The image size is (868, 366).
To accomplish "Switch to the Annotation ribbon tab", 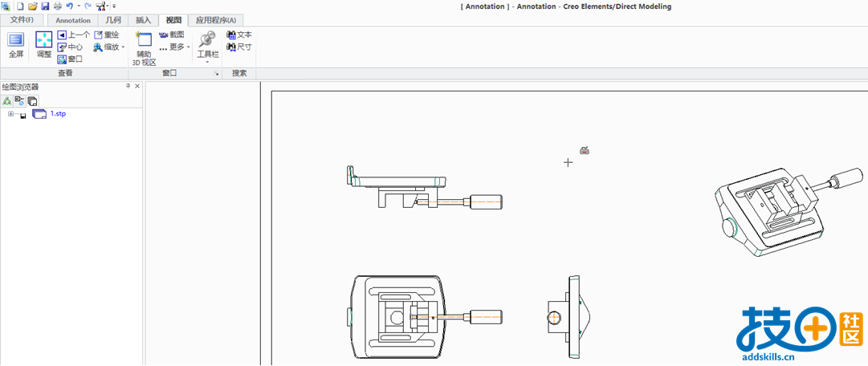I will [x=73, y=21].
